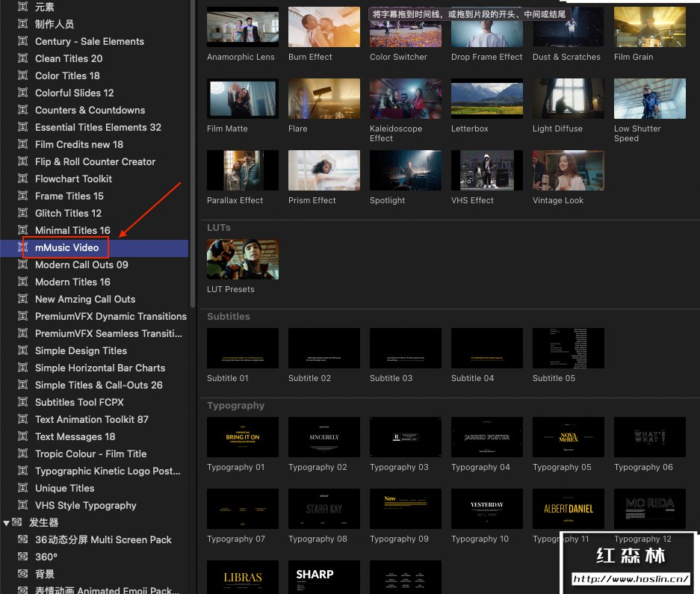This screenshot has width=700, height=594.
Task: Click the sidebar vertical scrollbar
Action: tap(193, 154)
